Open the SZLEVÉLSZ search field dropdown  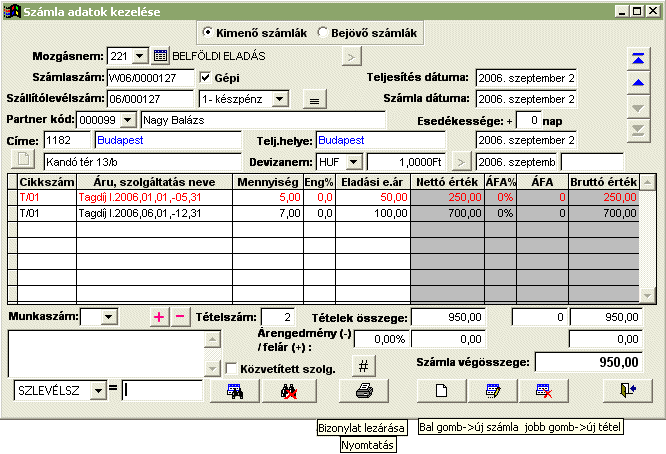98,390
